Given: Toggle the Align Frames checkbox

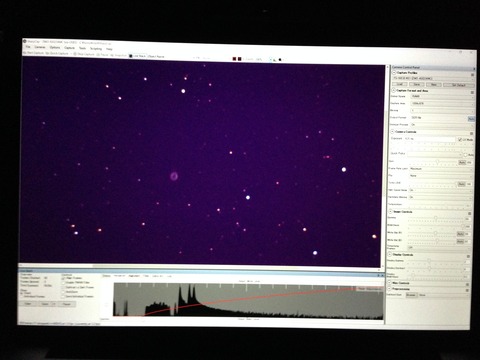Looking at the screenshot, I should pos(63,278).
